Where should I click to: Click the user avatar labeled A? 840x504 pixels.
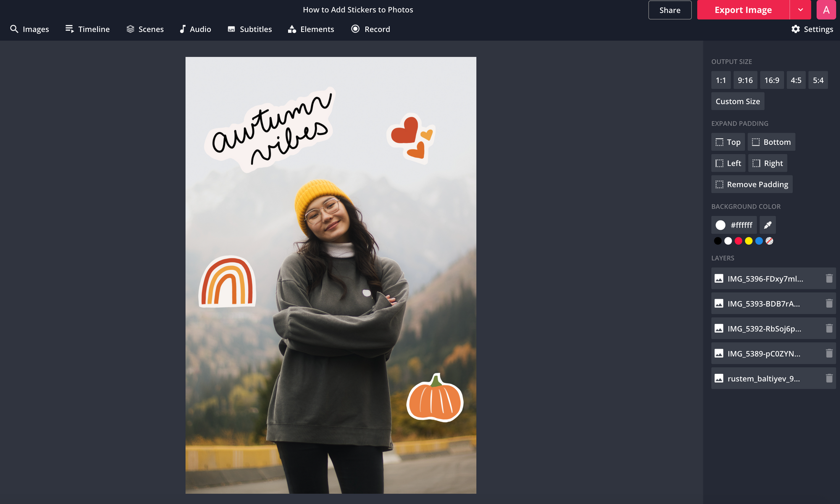point(826,10)
